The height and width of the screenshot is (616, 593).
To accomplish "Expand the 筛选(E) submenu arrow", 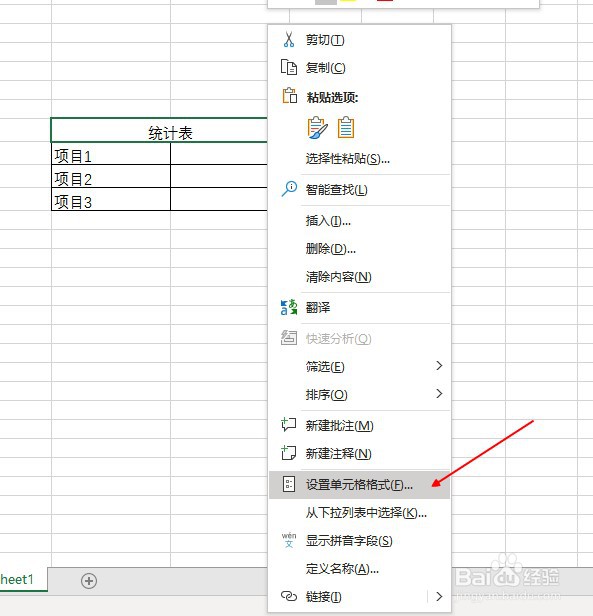I will point(439,366).
